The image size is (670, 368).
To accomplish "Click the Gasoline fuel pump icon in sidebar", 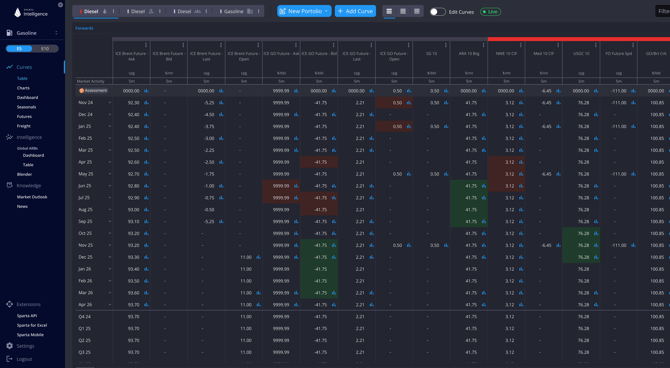I will (9, 33).
